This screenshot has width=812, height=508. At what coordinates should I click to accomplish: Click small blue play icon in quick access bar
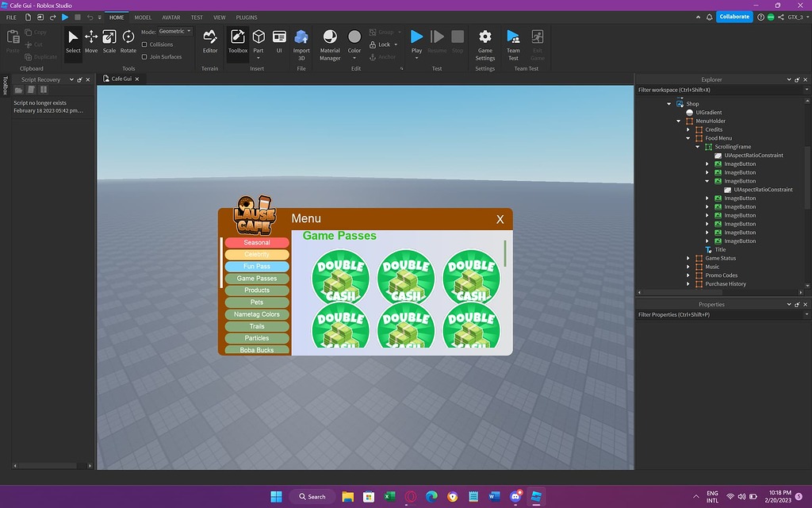[x=65, y=17]
